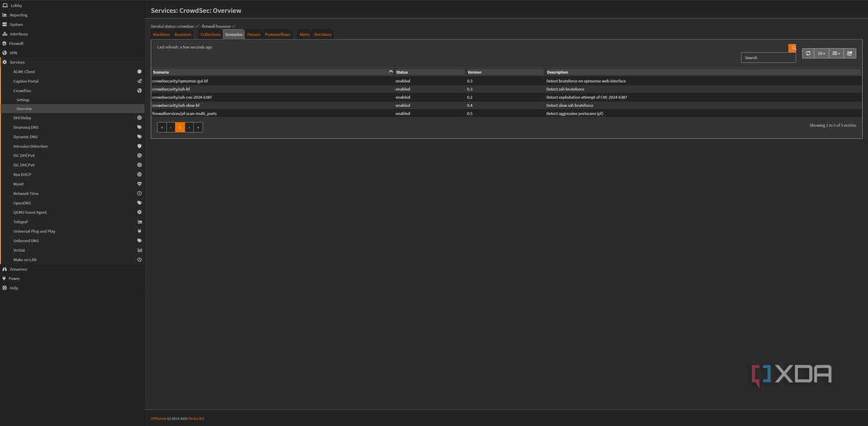Collapse the Services menu
The image size is (868, 426).
pos(17,62)
